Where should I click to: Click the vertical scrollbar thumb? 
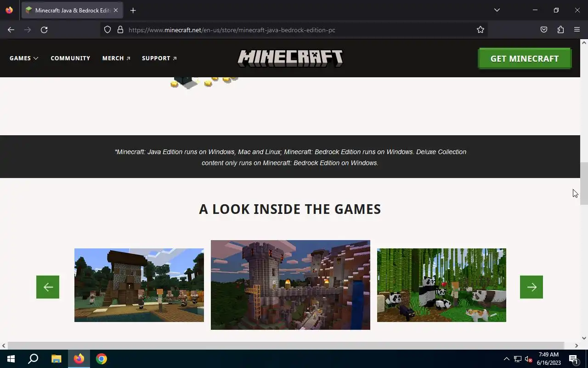click(x=584, y=184)
